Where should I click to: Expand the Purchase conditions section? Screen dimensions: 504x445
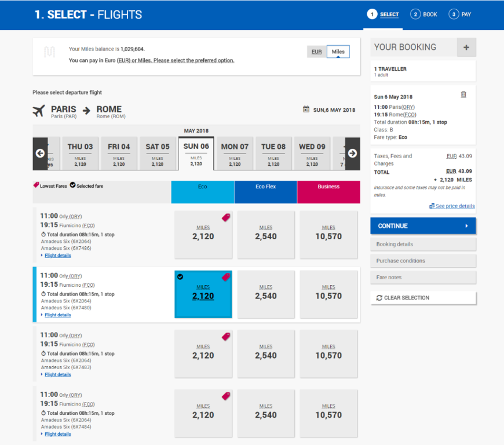(x=423, y=261)
